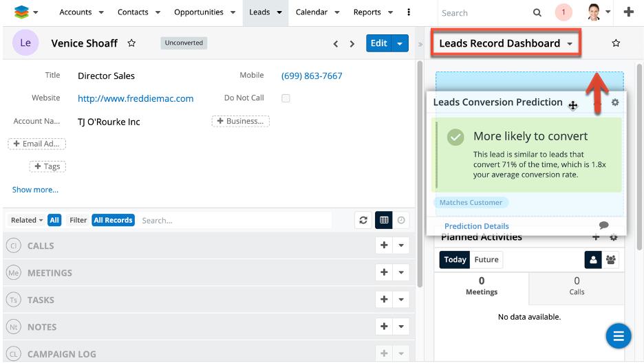644x363 pixels.
Task: Open the Leads module tab
Action: 259,12
